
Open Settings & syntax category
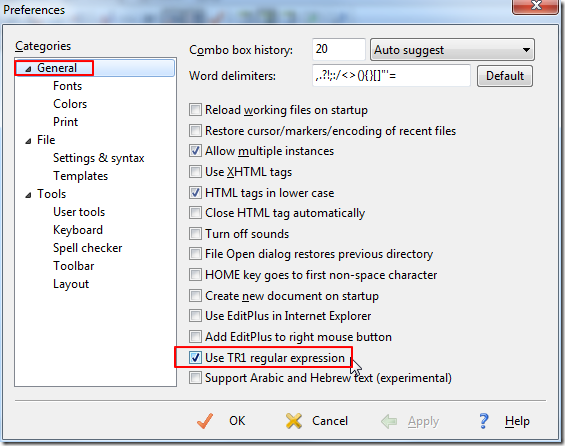click(x=98, y=158)
